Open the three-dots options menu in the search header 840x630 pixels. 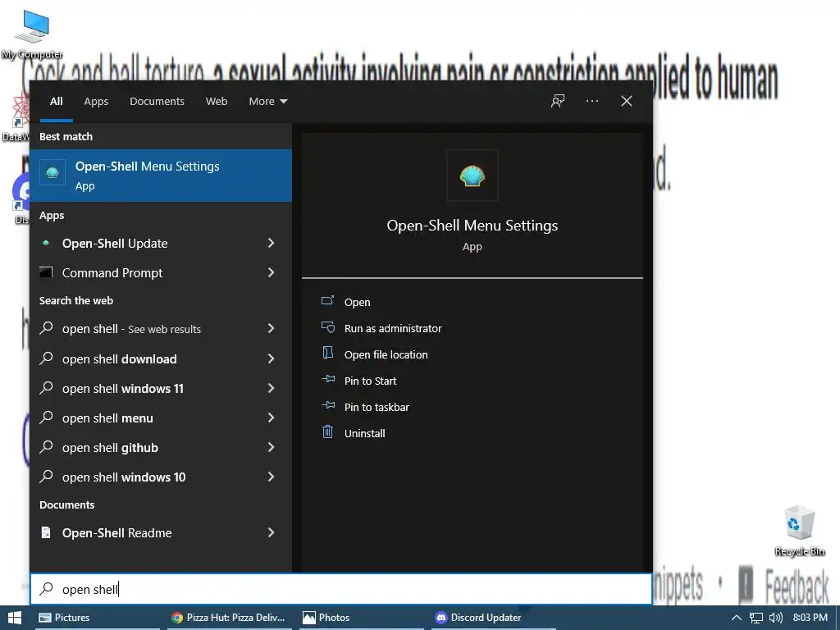coord(592,101)
